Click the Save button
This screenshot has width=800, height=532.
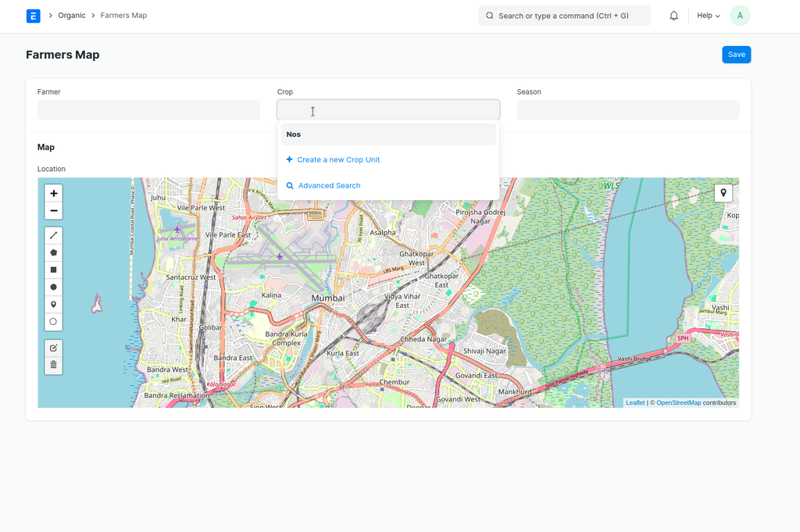[x=736, y=55]
